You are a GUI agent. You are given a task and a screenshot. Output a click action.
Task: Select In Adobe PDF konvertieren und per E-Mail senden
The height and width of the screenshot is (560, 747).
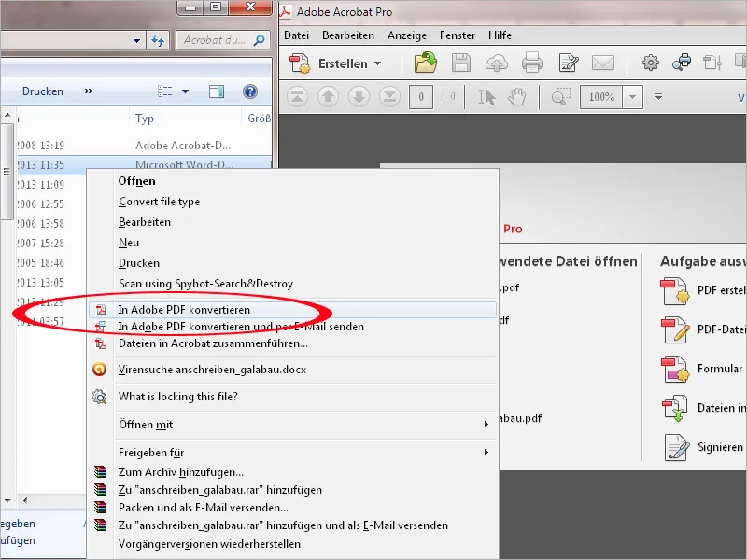click(292, 327)
